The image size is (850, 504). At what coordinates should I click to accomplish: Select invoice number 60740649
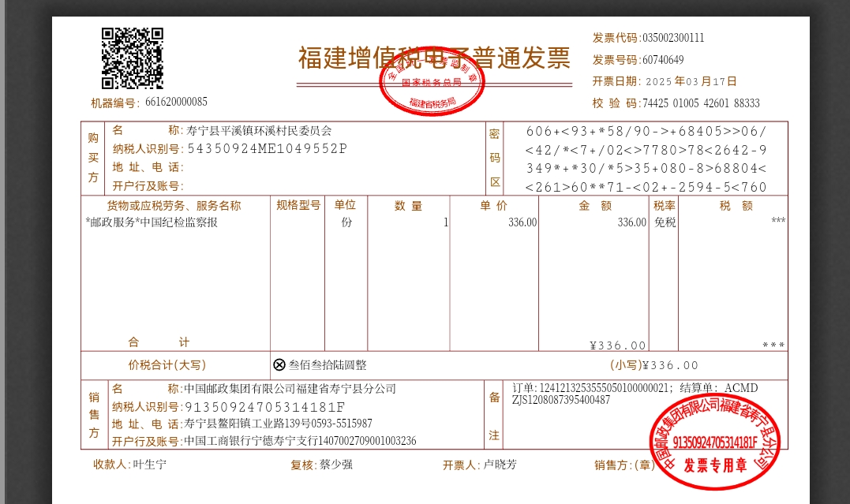point(663,60)
